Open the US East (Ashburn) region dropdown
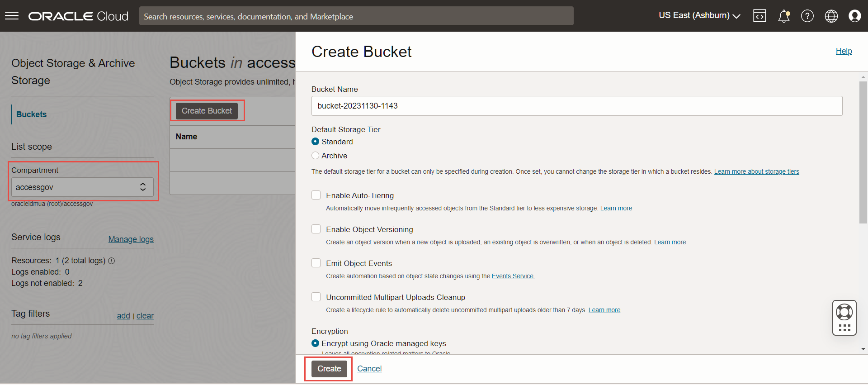The width and height of the screenshot is (868, 385). (x=699, y=15)
